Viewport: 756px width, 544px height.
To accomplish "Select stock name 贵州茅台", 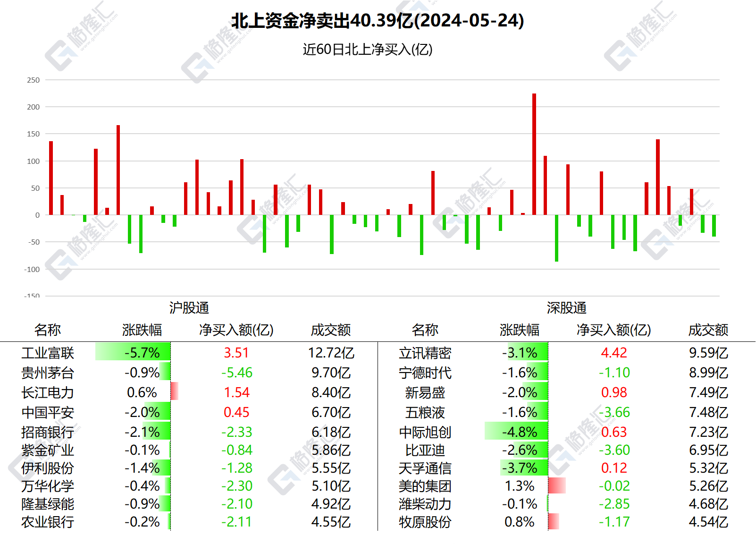I will pos(48,373).
